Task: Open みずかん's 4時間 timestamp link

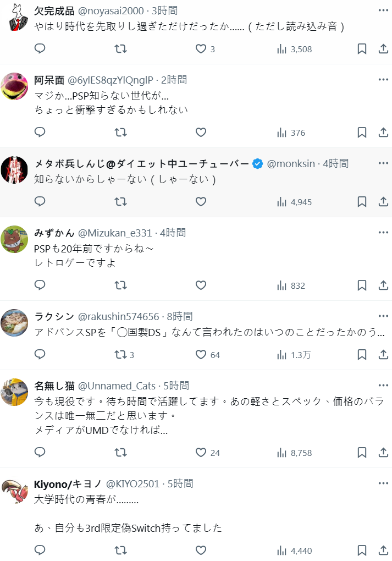Action: point(172,233)
